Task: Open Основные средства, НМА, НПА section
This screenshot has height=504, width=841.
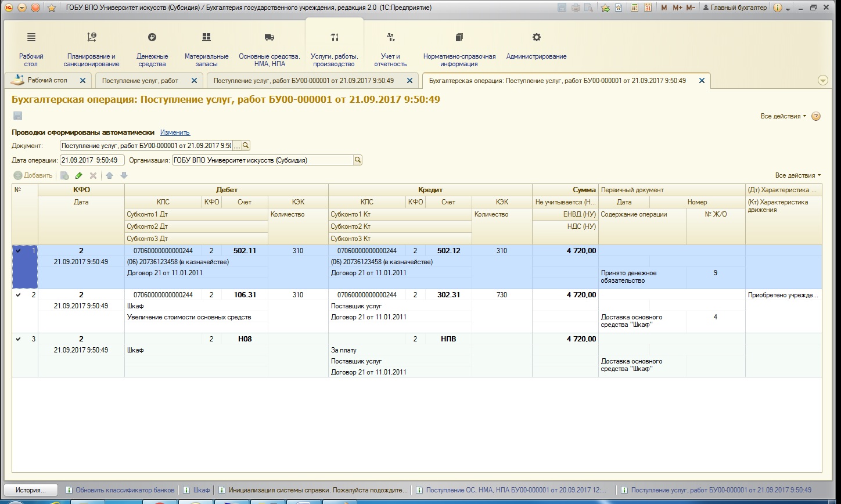Action: [x=269, y=49]
